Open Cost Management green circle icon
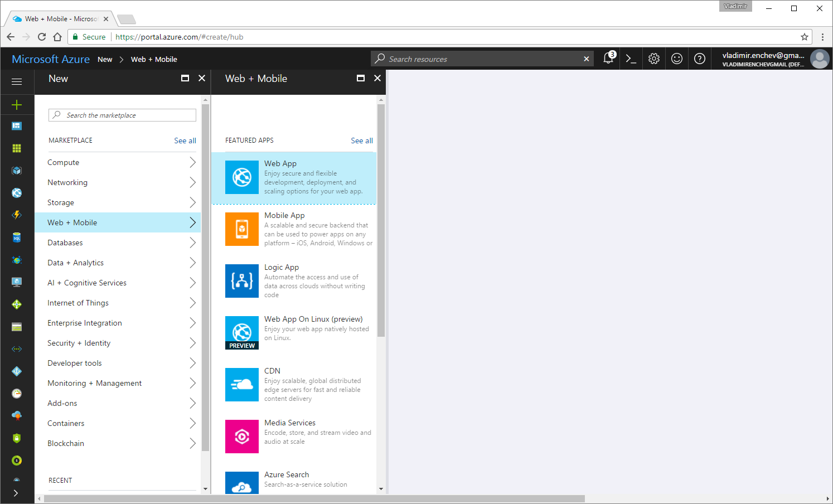 (17, 461)
